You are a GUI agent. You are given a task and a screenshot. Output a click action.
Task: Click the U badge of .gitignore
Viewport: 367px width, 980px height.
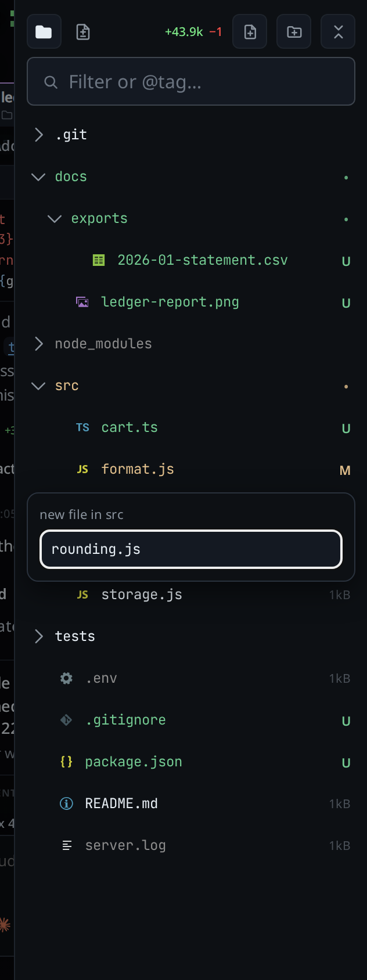(x=346, y=721)
